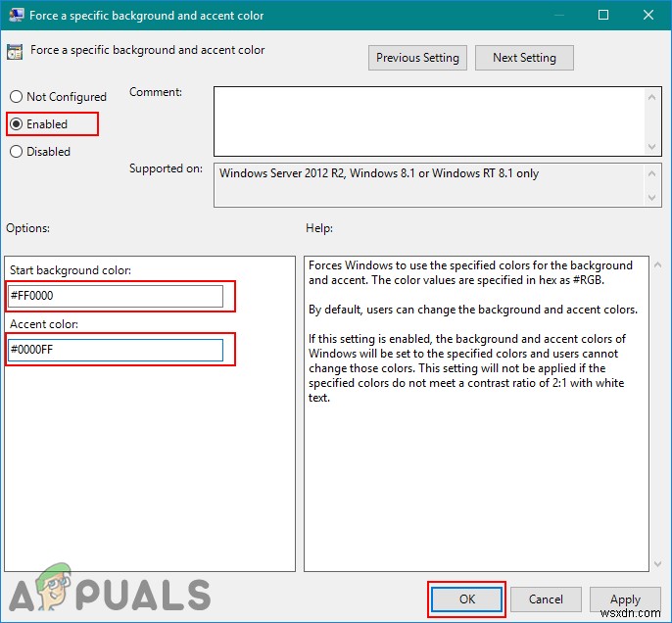Go to Next Setting
672x623 pixels.
(x=524, y=58)
